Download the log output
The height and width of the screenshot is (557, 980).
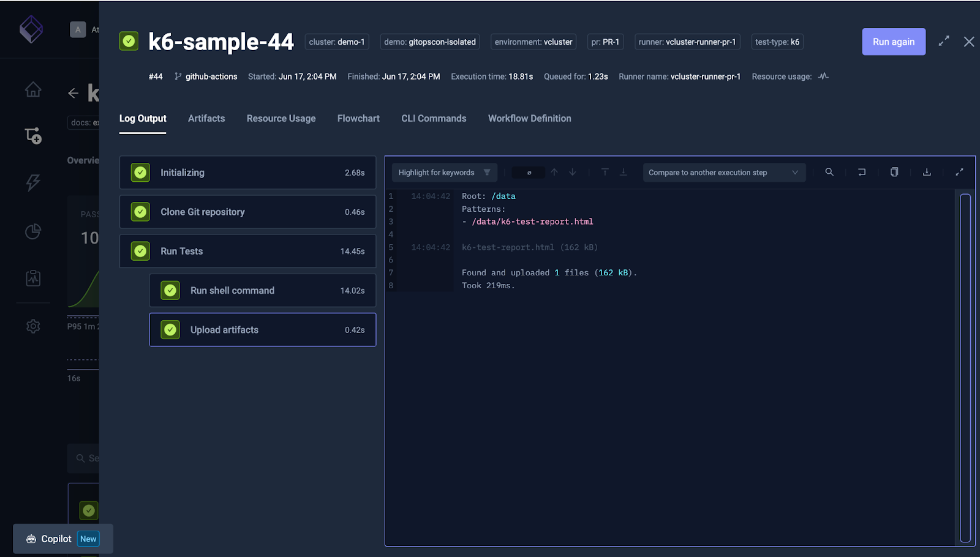927,172
